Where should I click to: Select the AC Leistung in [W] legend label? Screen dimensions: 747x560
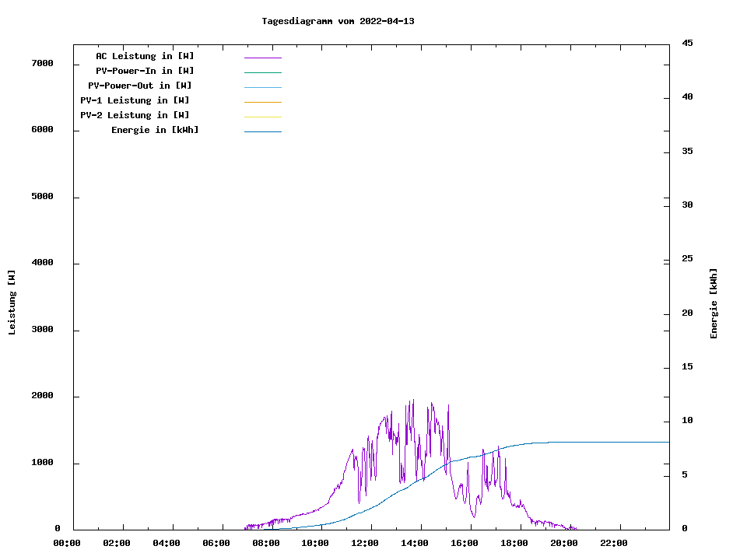[x=145, y=56]
